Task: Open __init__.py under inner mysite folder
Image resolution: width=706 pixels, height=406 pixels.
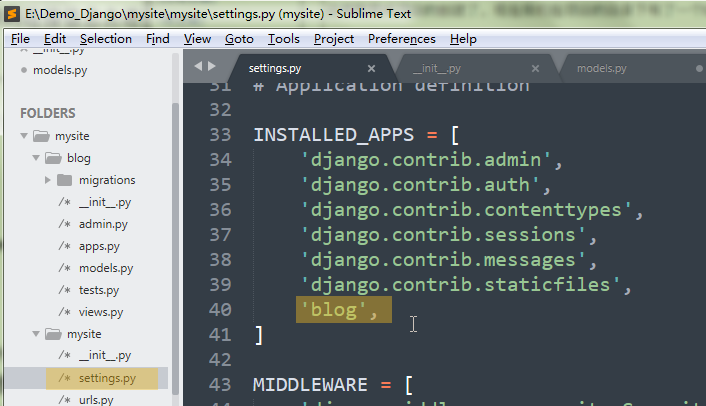Action: tap(105, 356)
